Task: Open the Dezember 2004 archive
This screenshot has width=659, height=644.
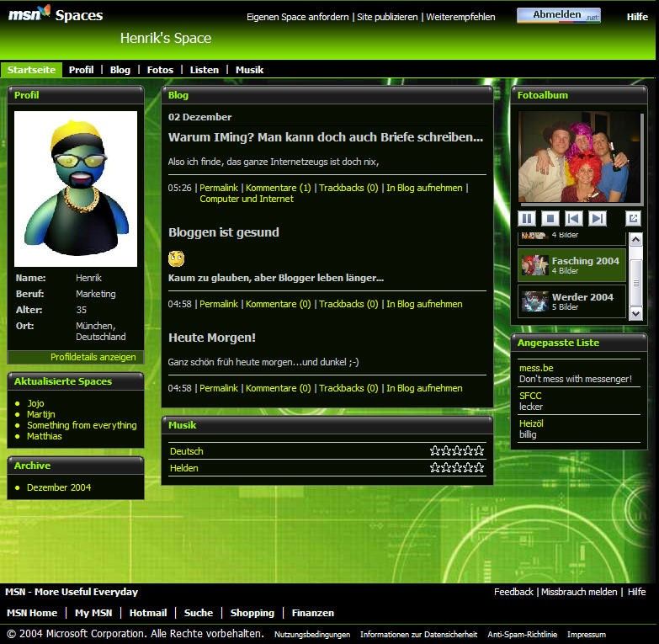Action: click(59, 487)
